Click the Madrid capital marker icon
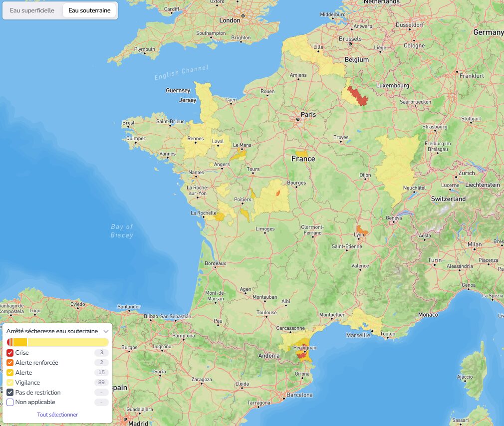Viewport: 504px width, 426px height. [x=124, y=420]
